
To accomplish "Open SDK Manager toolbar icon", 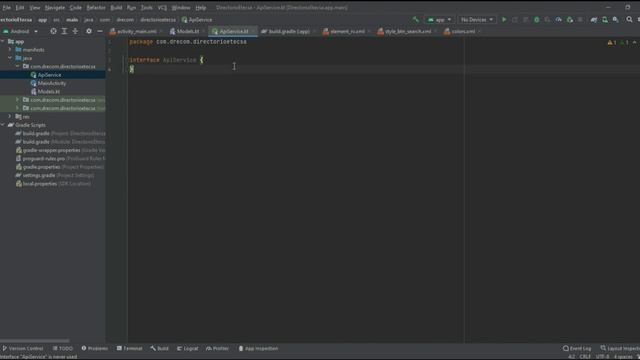I will [x=616, y=20].
